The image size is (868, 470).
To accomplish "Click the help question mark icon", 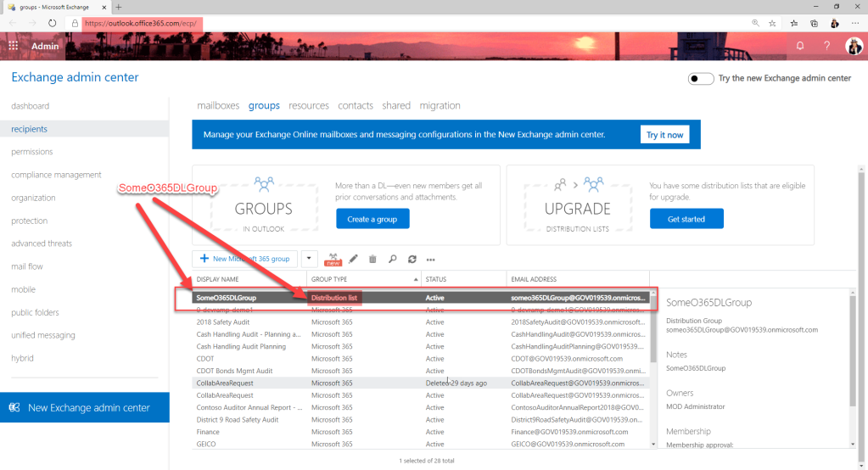I will (826, 45).
